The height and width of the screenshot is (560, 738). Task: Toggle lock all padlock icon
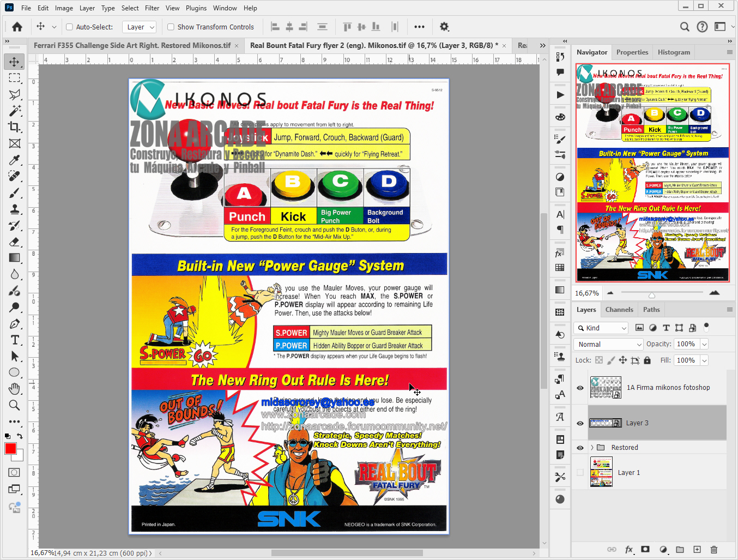(x=647, y=360)
